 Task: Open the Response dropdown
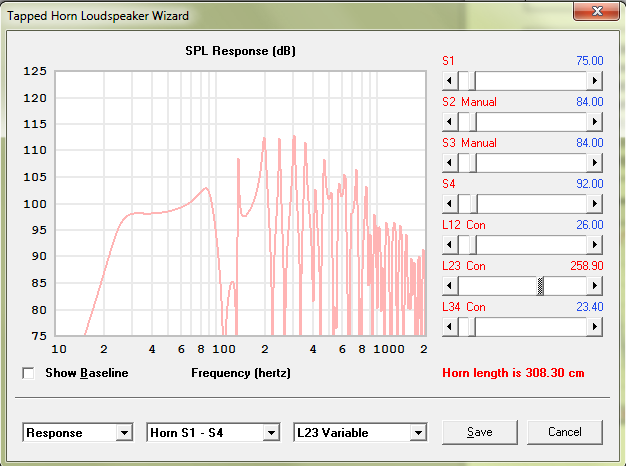point(124,432)
